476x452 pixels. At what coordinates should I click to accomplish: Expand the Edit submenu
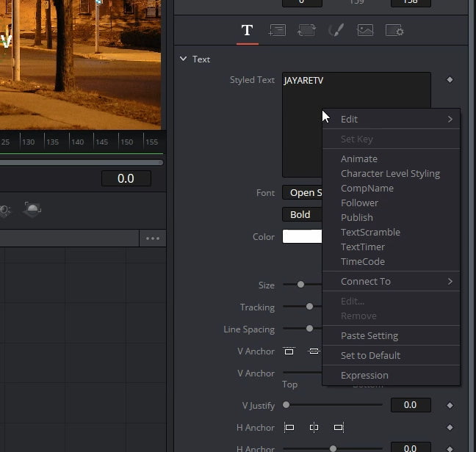pyautogui.click(x=391, y=119)
